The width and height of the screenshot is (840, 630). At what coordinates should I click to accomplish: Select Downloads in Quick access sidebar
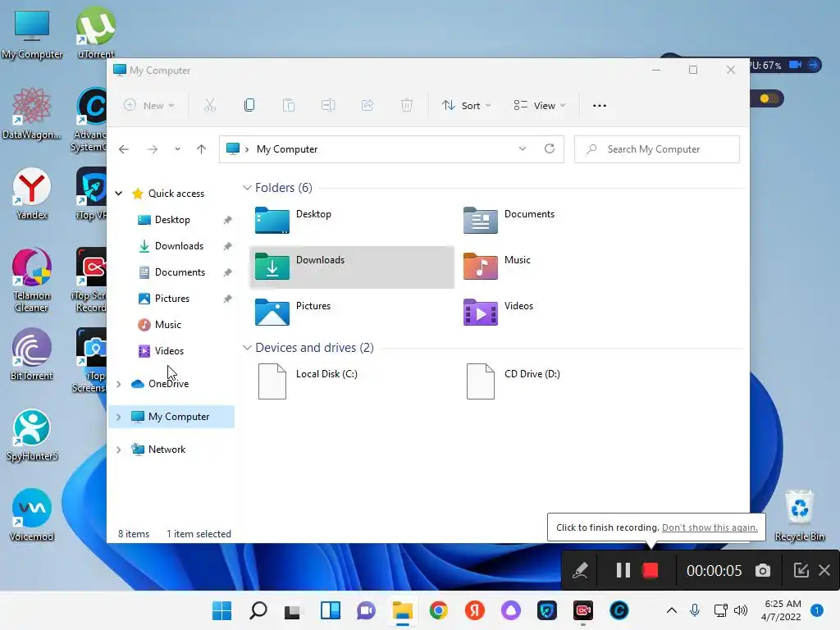(x=179, y=246)
